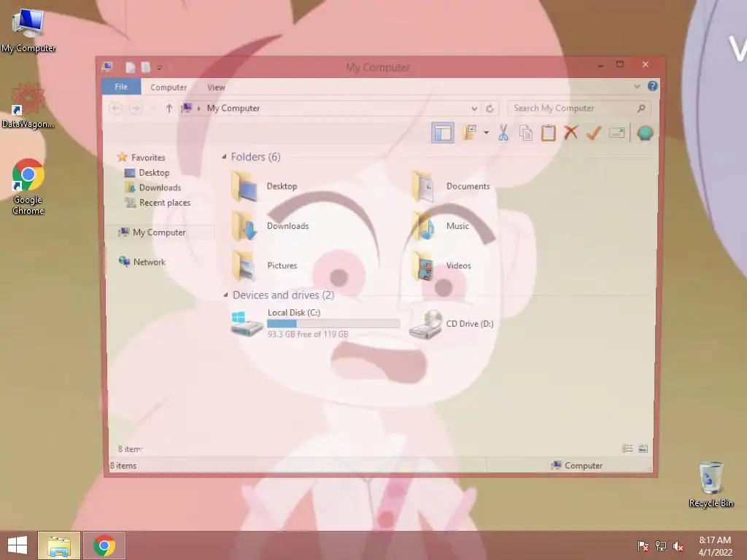Click the Rename toolbar icon
This screenshot has height=560, width=747.
617,133
